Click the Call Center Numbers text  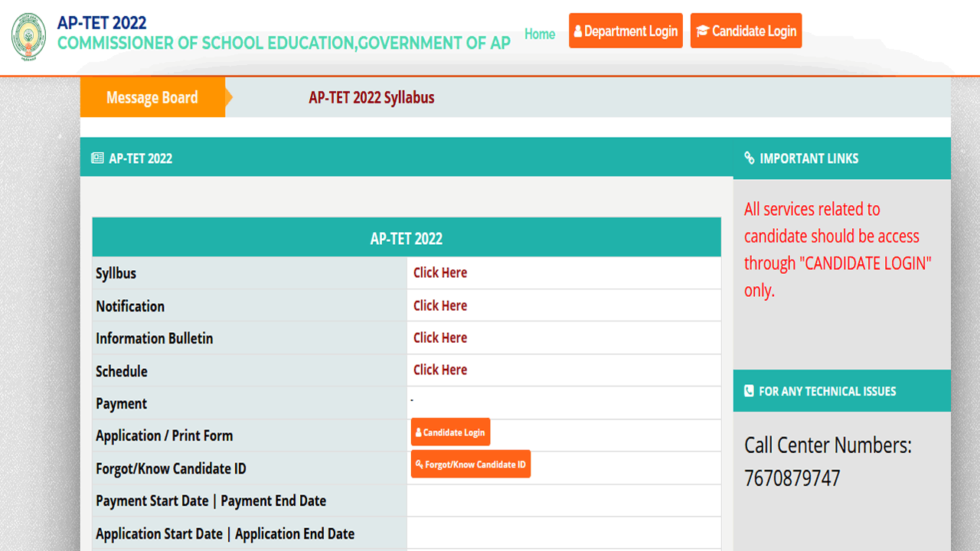tap(828, 445)
